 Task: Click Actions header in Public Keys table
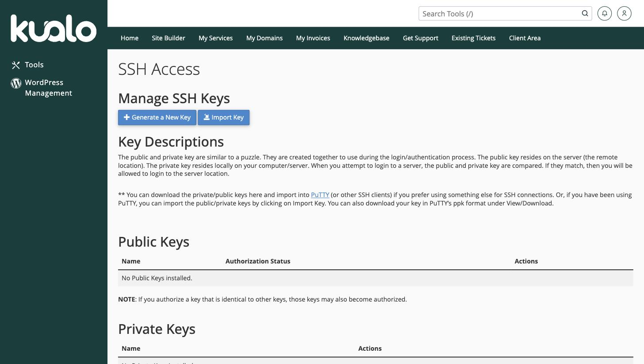coord(526,261)
